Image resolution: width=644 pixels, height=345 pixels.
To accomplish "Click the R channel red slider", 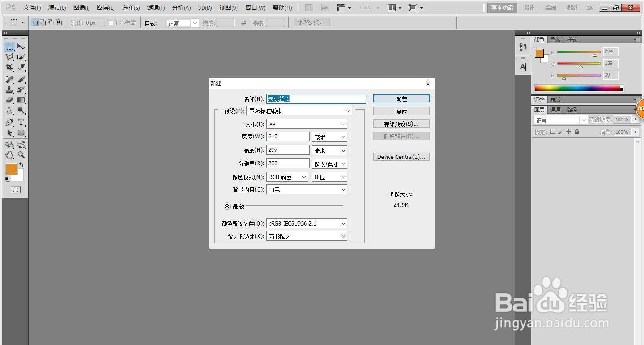I will pyautogui.click(x=579, y=52).
